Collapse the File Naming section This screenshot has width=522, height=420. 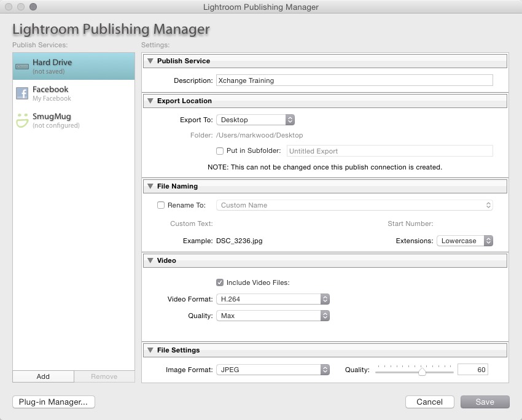pyautogui.click(x=150, y=187)
